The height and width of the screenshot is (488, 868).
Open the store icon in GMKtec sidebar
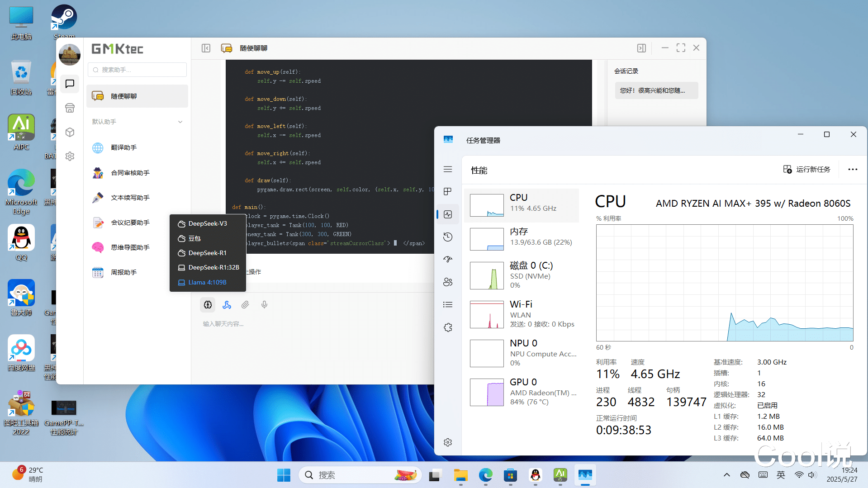70,108
